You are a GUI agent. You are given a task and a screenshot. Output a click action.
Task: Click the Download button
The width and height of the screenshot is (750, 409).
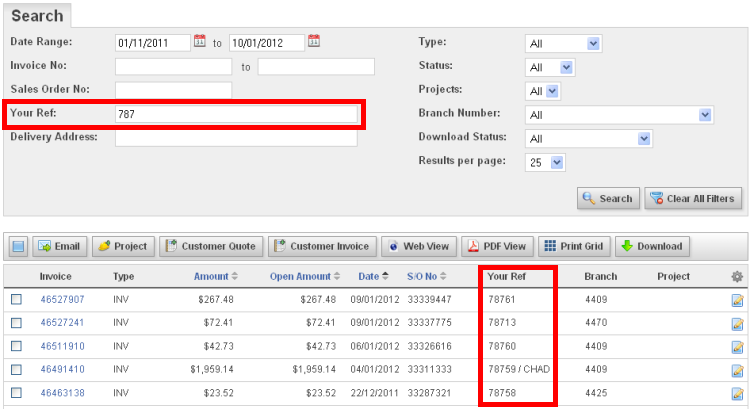pos(652,246)
